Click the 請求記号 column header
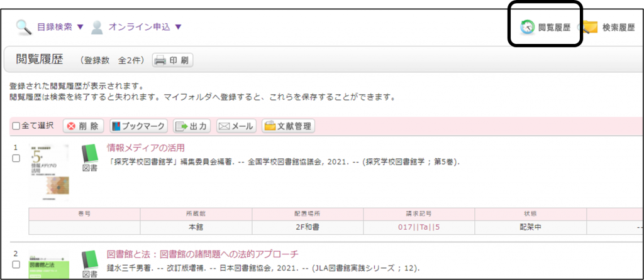 419,214
